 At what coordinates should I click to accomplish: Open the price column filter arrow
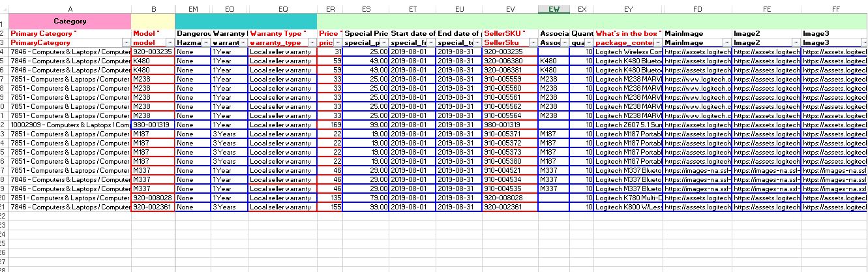[x=338, y=42]
